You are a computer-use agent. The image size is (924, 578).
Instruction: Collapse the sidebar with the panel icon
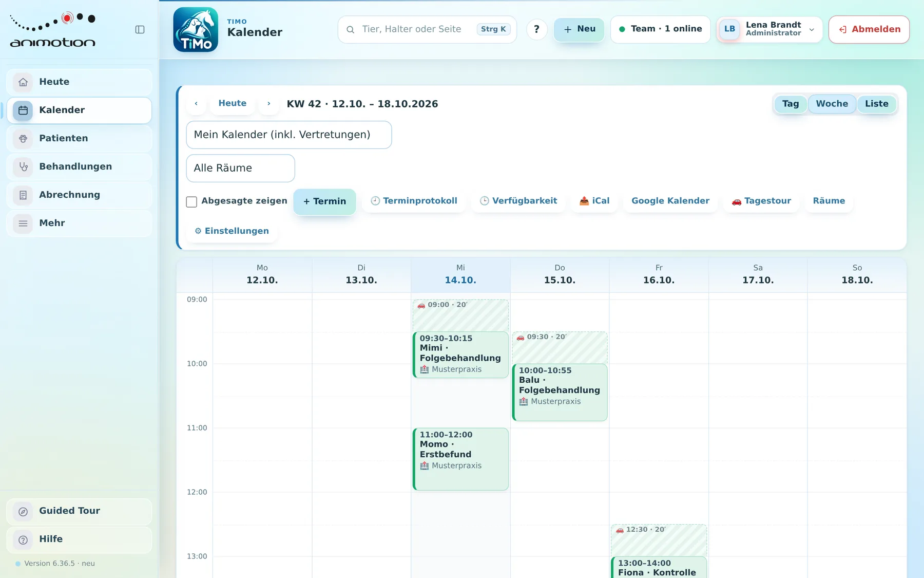(140, 30)
